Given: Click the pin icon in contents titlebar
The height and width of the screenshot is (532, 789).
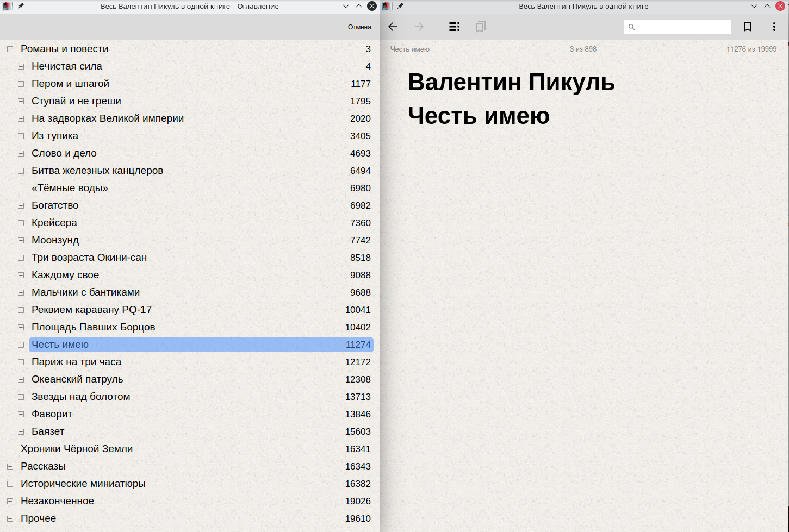Looking at the screenshot, I should [x=21, y=6].
